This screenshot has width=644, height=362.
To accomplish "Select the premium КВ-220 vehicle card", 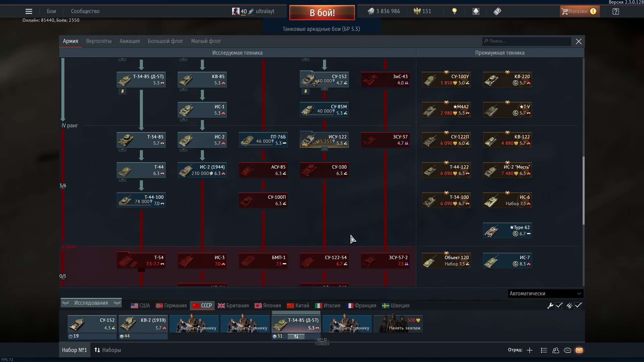I will (507, 79).
